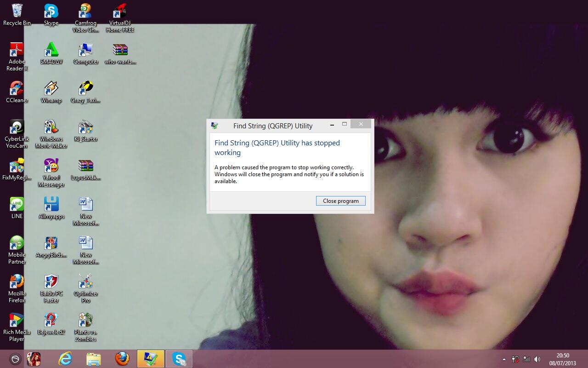This screenshot has width=588, height=368.
Task: Select the FixMyRegi desktop shortcut
Action: click(x=17, y=169)
